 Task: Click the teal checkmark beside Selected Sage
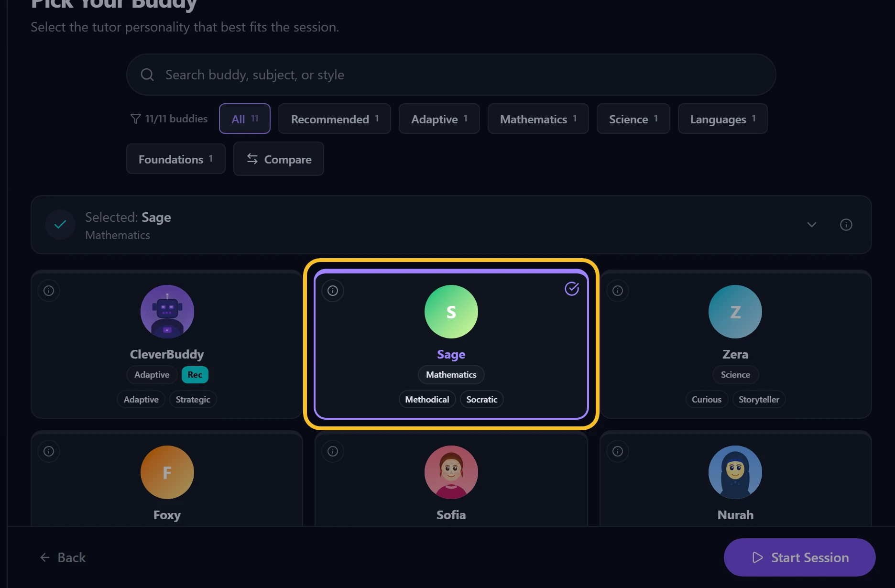60,225
